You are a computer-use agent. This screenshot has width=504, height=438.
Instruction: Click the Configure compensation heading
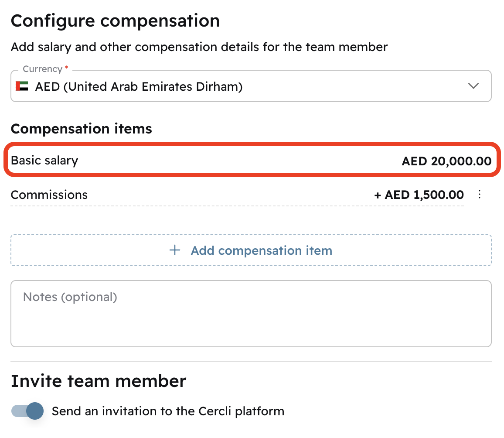pyautogui.click(x=115, y=21)
